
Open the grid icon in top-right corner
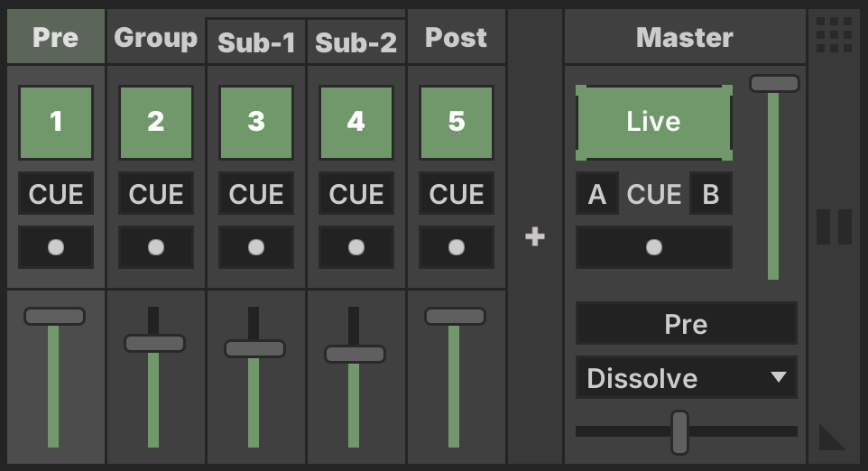point(834,35)
